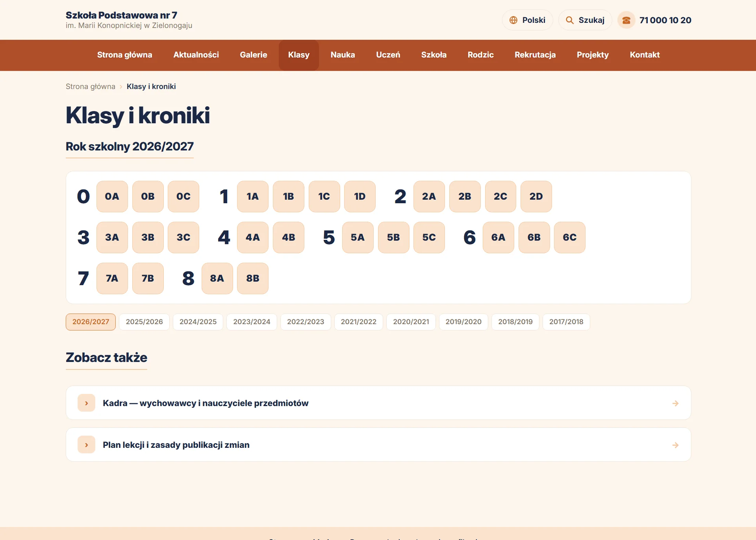The image size is (756, 540).
Task: Open Plan lekcji i zasady publikacji link
Action: (378, 445)
